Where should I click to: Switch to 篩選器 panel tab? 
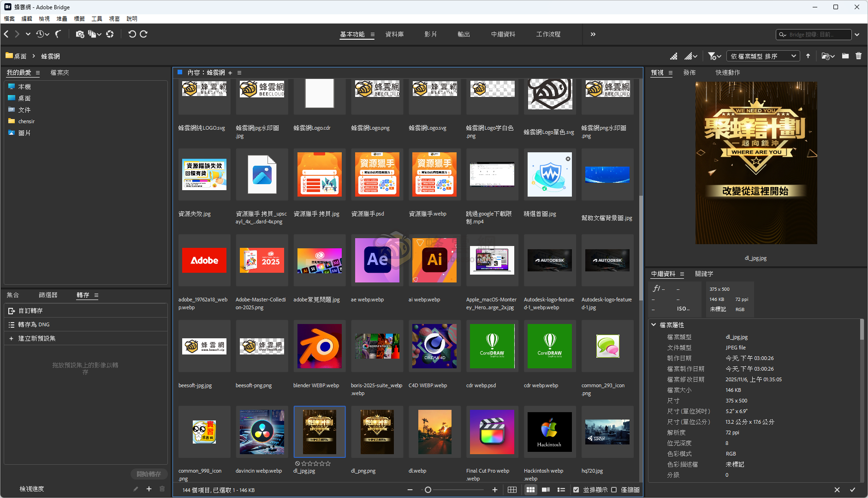point(48,295)
